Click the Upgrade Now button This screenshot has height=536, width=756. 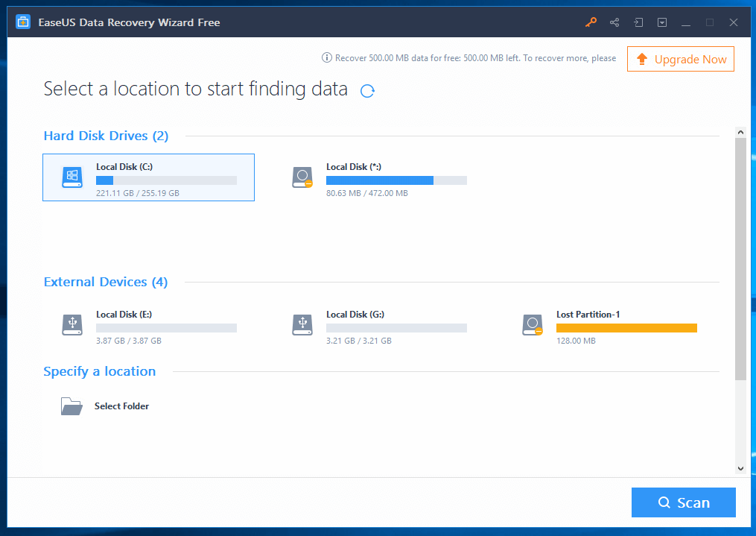point(680,59)
